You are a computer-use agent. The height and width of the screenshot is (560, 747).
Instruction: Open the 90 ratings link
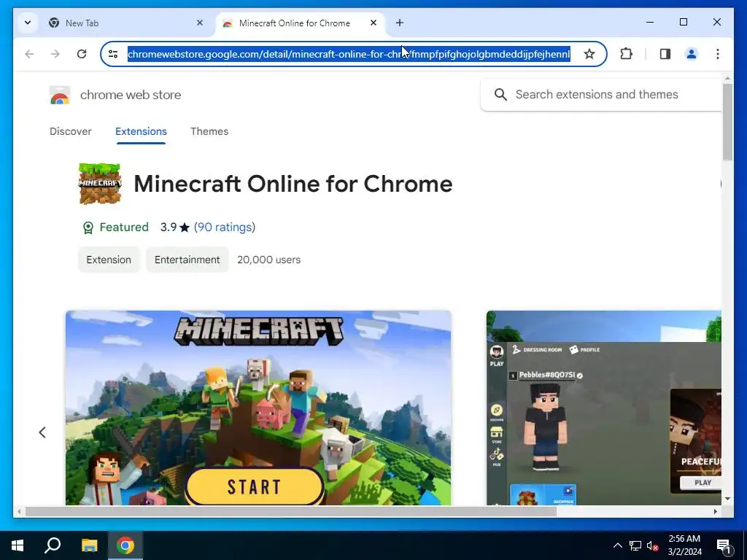click(x=225, y=227)
